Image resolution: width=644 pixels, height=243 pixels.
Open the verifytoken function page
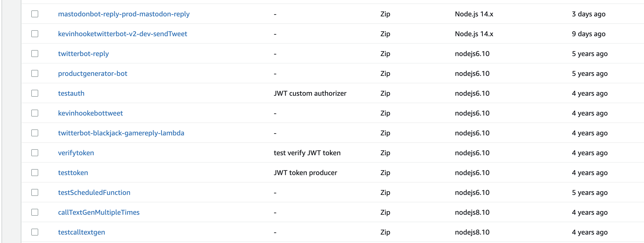[x=76, y=152]
